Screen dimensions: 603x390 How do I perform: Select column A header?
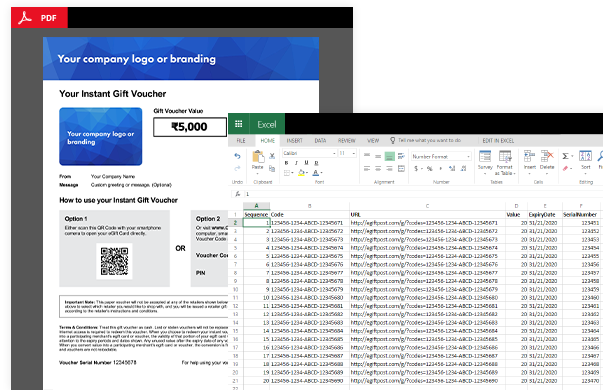point(257,206)
